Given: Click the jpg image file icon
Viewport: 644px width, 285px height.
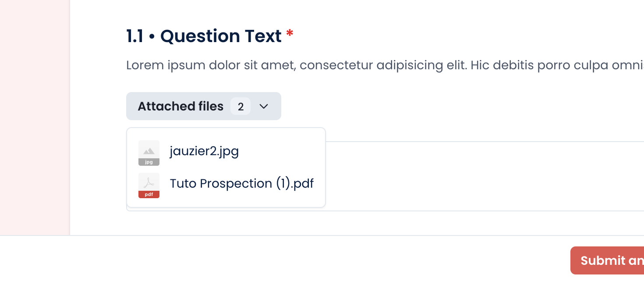Looking at the screenshot, I should [x=149, y=153].
